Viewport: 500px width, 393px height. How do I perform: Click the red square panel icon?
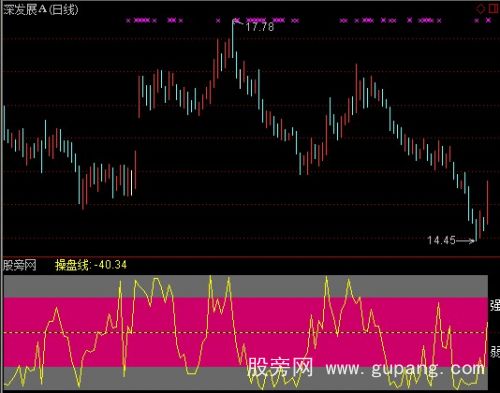pos(494,9)
